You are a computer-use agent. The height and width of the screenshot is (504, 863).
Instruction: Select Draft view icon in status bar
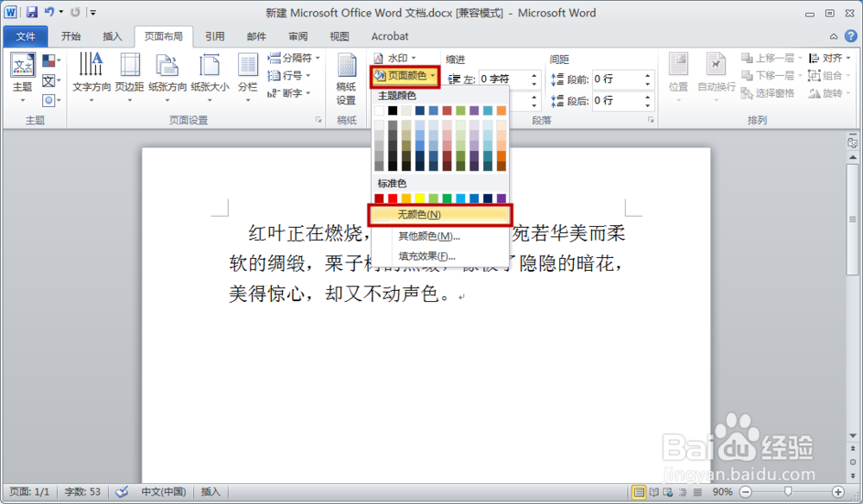click(x=698, y=492)
